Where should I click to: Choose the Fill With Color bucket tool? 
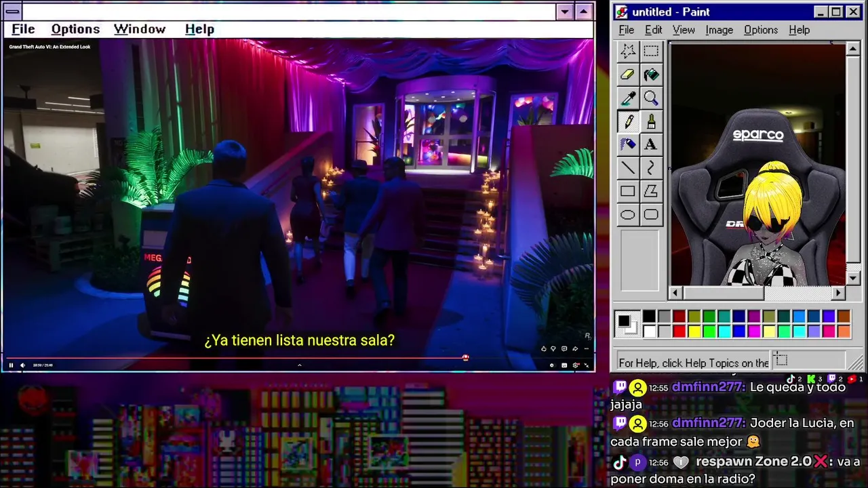pyautogui.click(x=651, y=75)
